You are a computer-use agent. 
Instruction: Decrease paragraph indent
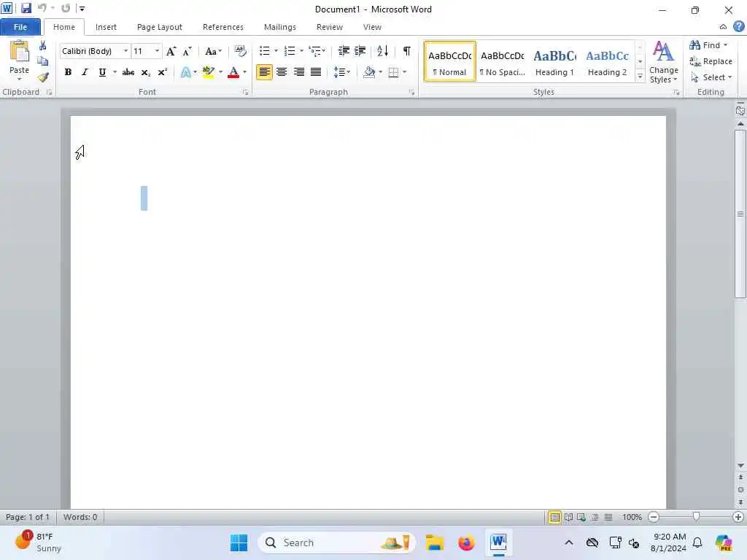tap(344, 51)
